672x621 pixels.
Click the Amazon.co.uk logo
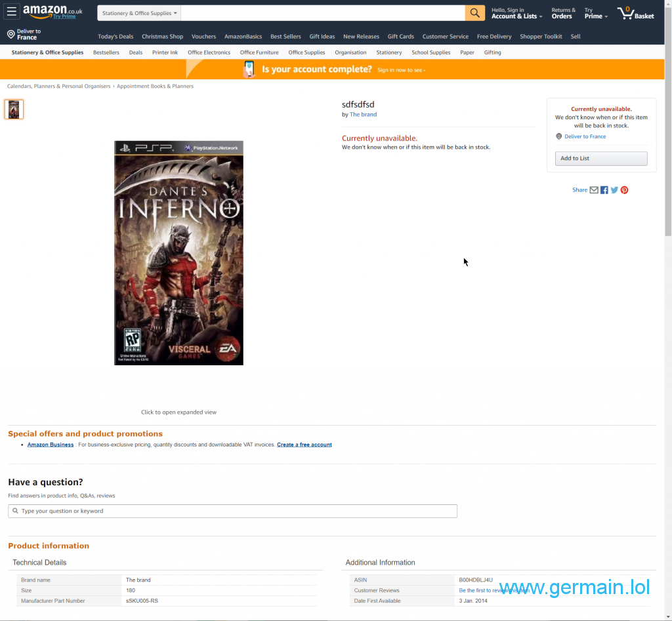click(x=52, y=12)
